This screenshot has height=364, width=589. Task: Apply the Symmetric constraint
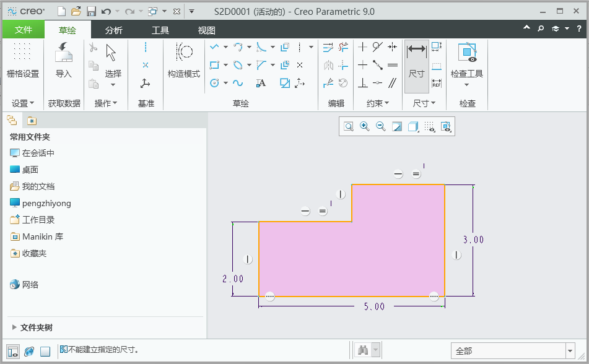[393, 47]
